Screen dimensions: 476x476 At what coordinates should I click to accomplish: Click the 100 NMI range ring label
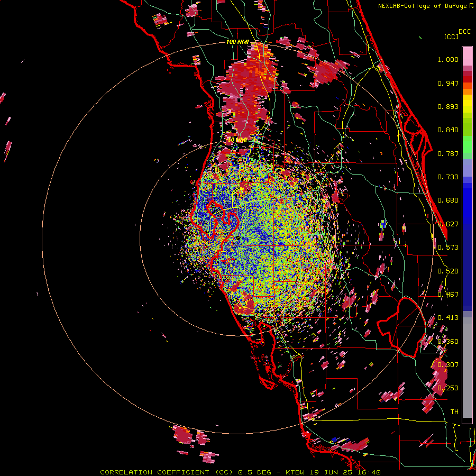pos(237,42)
